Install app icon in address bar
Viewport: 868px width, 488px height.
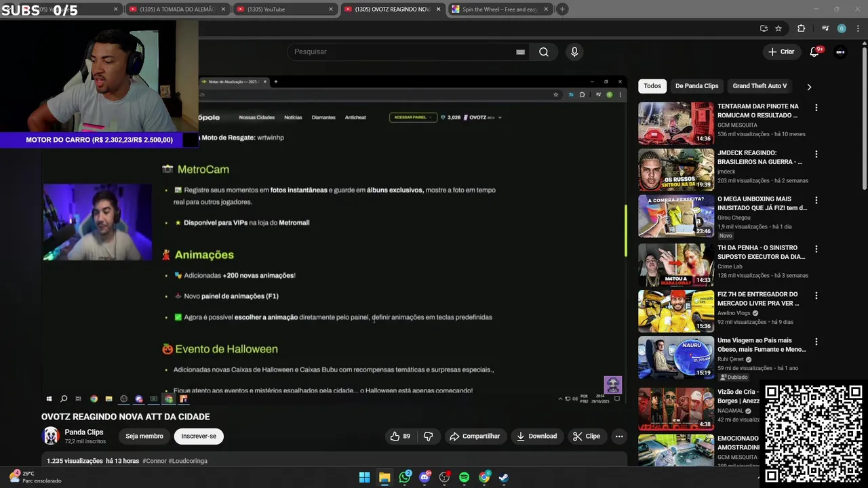(764, 28)
